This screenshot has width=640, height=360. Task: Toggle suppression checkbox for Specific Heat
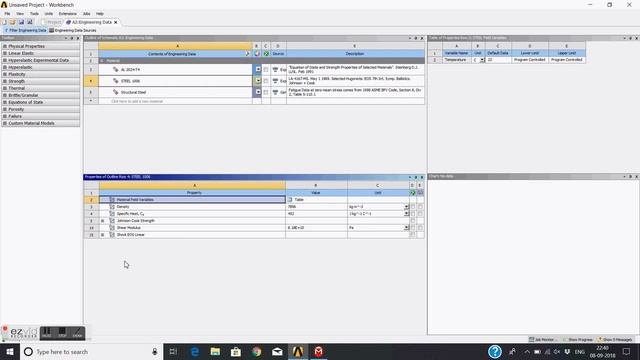tap(413, 214)
